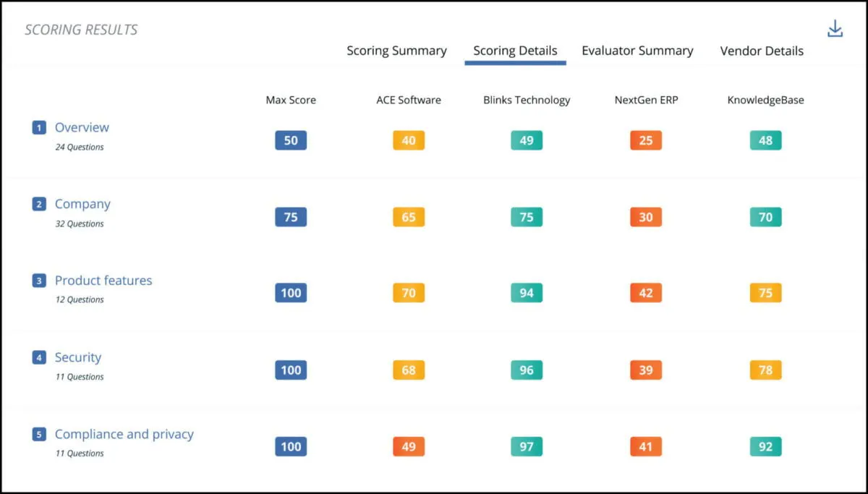This screenshot has height=494, width=868.
Task: Click the Max Score badge showing 50
Action: [290, 140]
